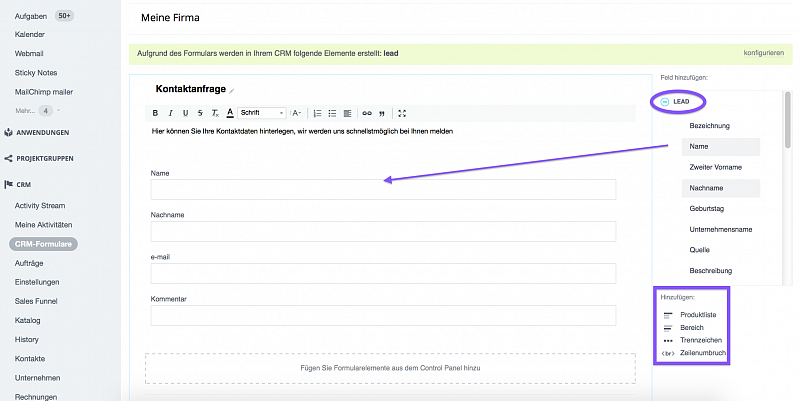Open Kontakte in the sidebar
This screenshot has width=800, height=401.
(x=30, y=359)
